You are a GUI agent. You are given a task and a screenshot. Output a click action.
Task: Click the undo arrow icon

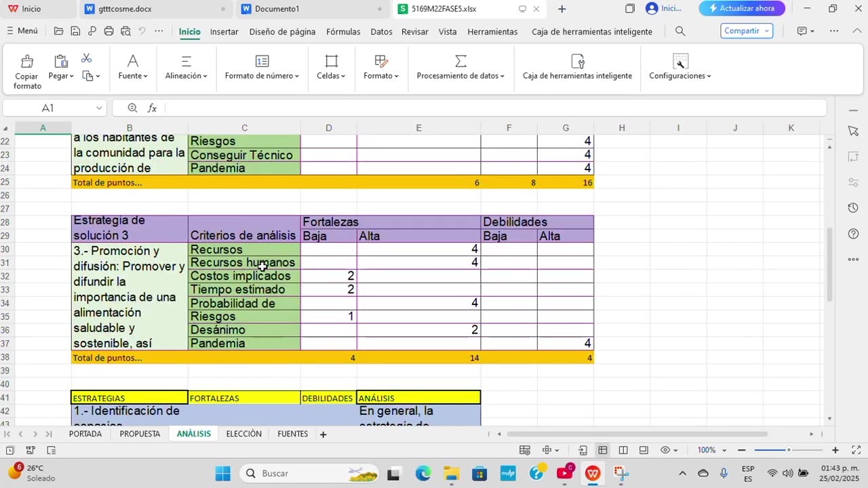pyautogui.click(x=142, y=31)
